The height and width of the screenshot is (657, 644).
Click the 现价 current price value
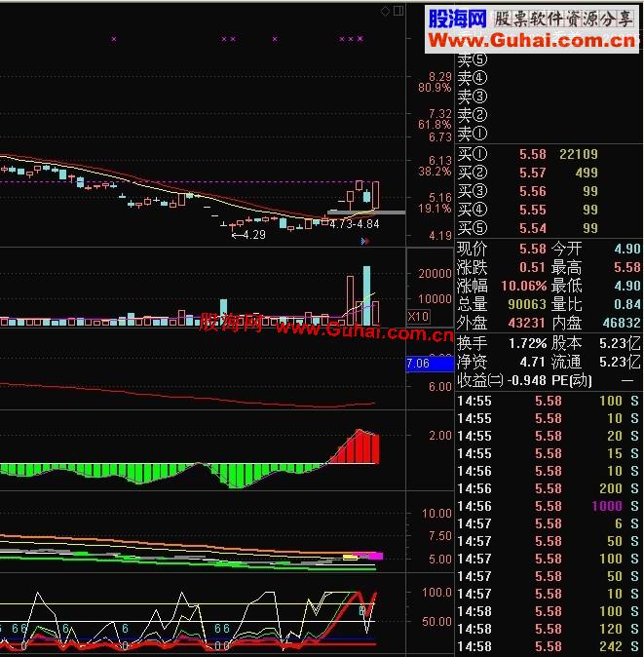(533, 249)
